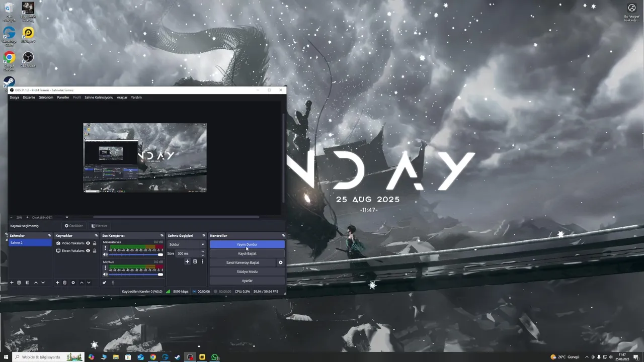Click Sanal Kamerayı Başlat button

[243, 262]
